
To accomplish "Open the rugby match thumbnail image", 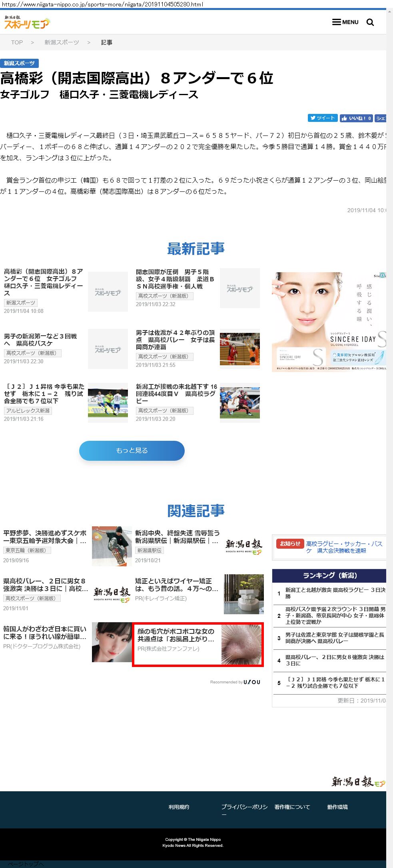I will click(239, 403).
